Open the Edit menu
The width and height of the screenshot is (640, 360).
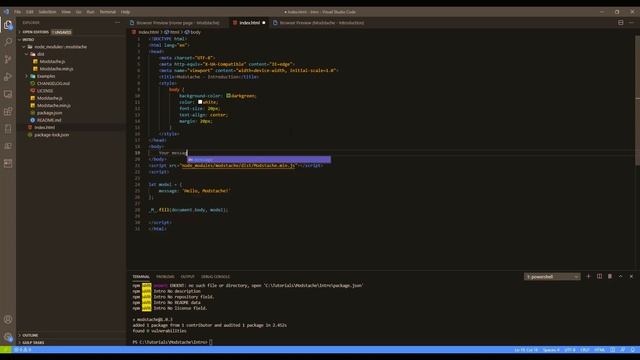[x=30, y=12]
